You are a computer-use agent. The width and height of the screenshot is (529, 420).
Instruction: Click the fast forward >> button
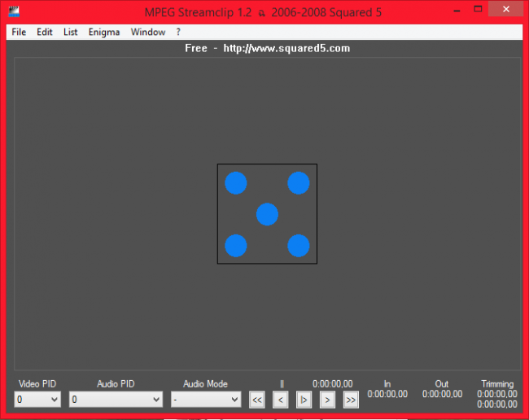pos(351,400)
